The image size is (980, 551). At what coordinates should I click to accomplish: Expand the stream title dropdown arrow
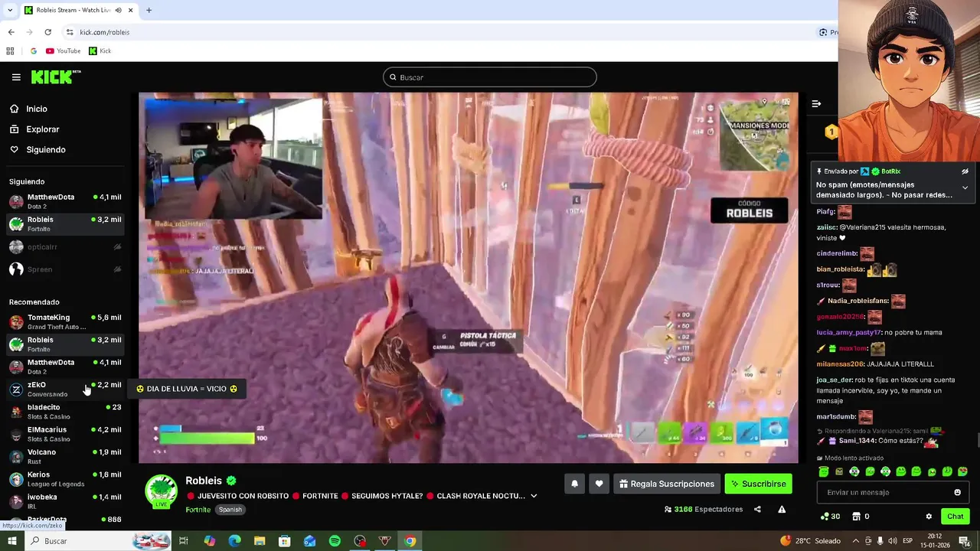(534, 496)
